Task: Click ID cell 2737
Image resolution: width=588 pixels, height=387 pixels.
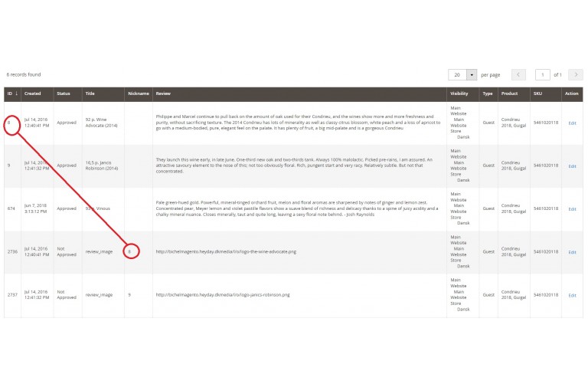Action: (12, 295)
